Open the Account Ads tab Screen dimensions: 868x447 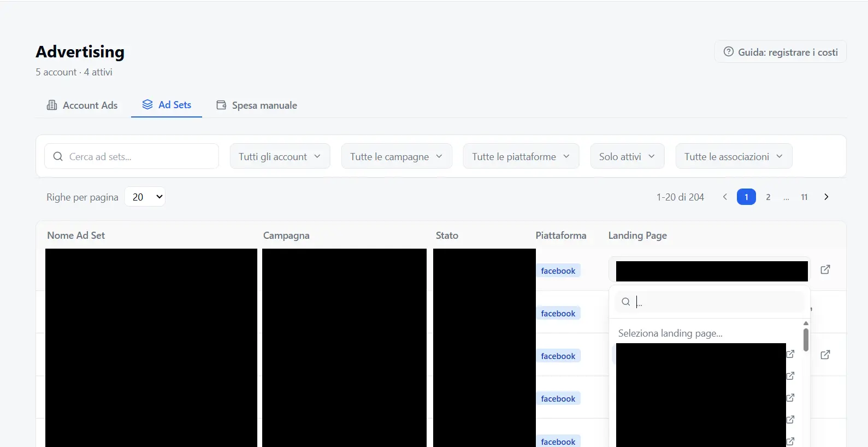[x=82, y=105]
